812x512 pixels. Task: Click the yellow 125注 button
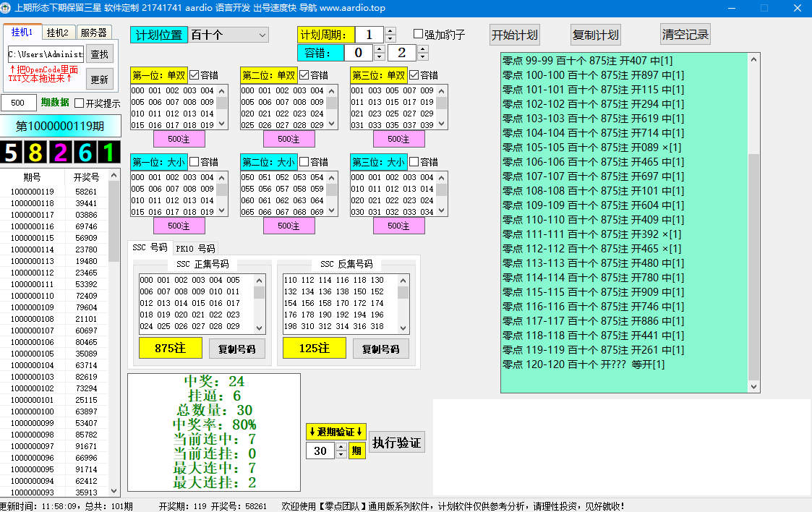click(x=315, y=348)
